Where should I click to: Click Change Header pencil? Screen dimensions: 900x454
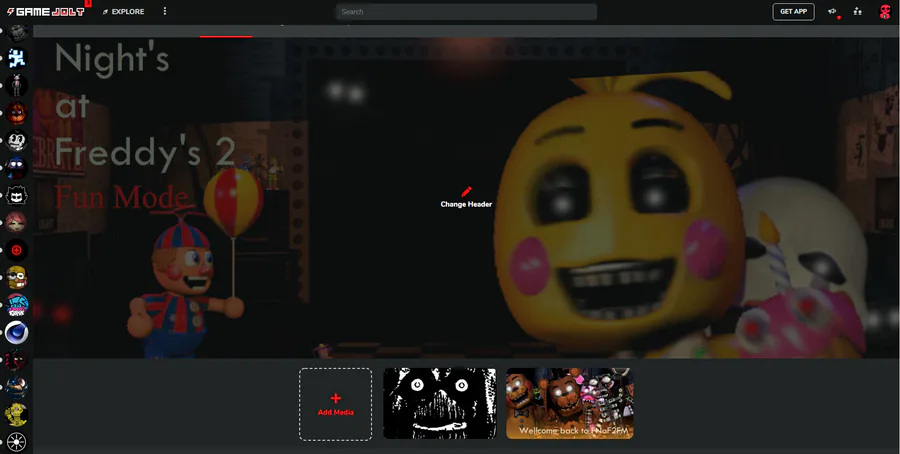pyautogui.click(x=466, y=197)
